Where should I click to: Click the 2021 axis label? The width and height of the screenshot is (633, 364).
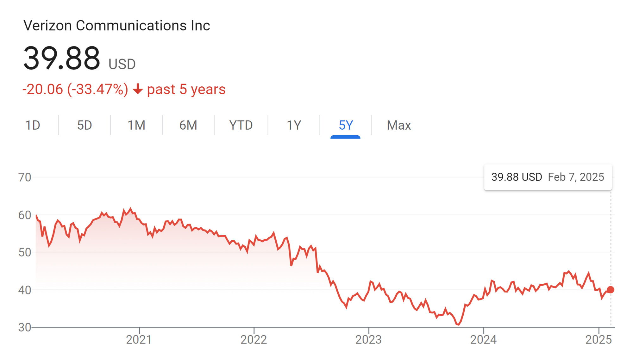pos(139,339)
